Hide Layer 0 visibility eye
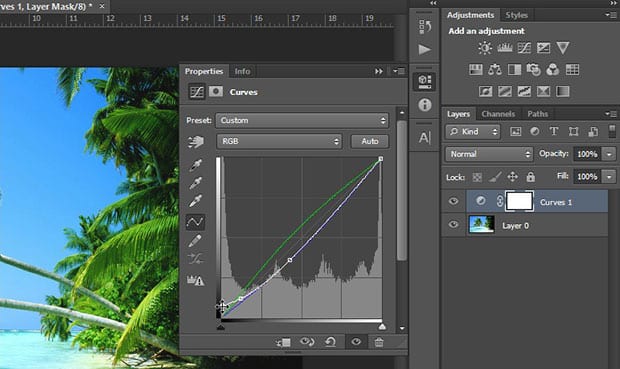 (x=454, y=225)
